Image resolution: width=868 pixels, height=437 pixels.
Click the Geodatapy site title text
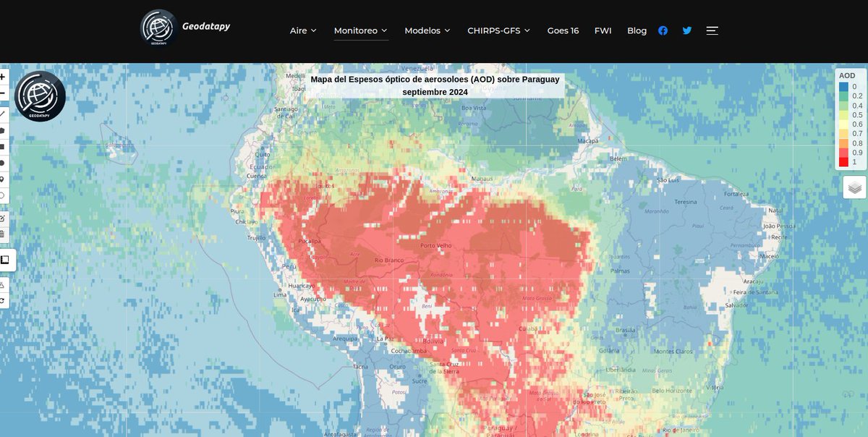(206, 26)
